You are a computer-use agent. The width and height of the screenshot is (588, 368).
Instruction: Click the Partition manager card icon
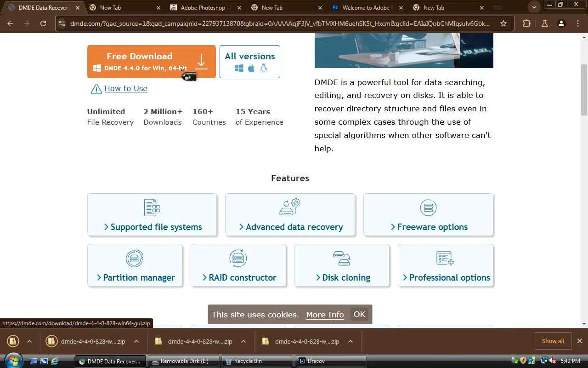[x=135, y=258]
